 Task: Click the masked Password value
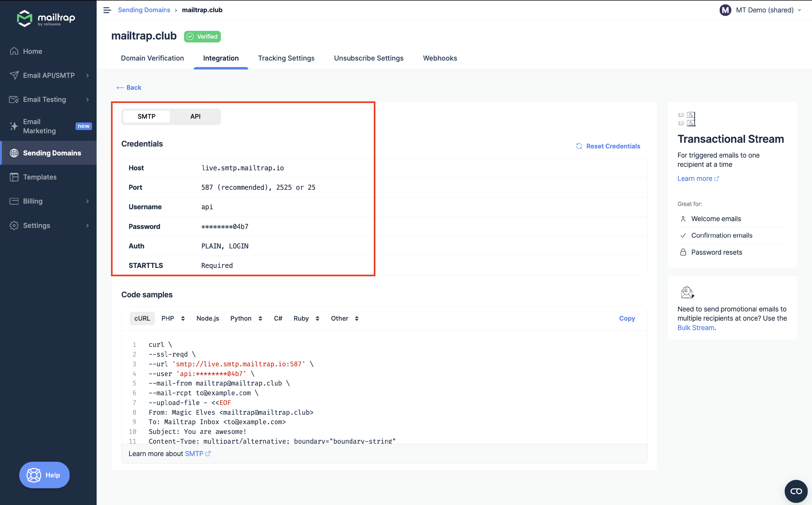225,227
